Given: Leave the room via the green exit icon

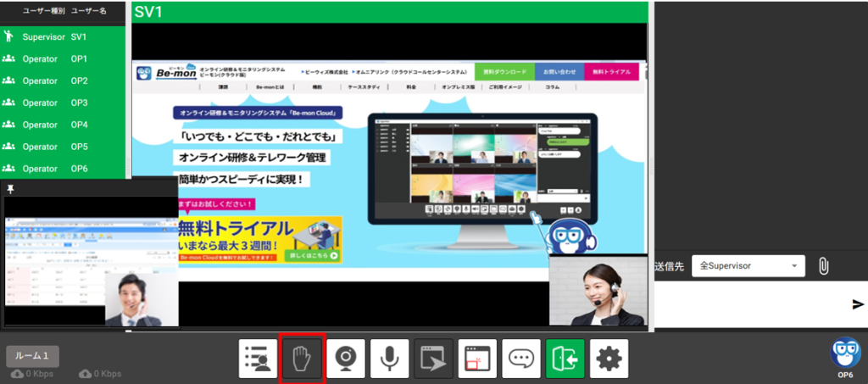Looking at the screenshot, I should tap(565, 359).
